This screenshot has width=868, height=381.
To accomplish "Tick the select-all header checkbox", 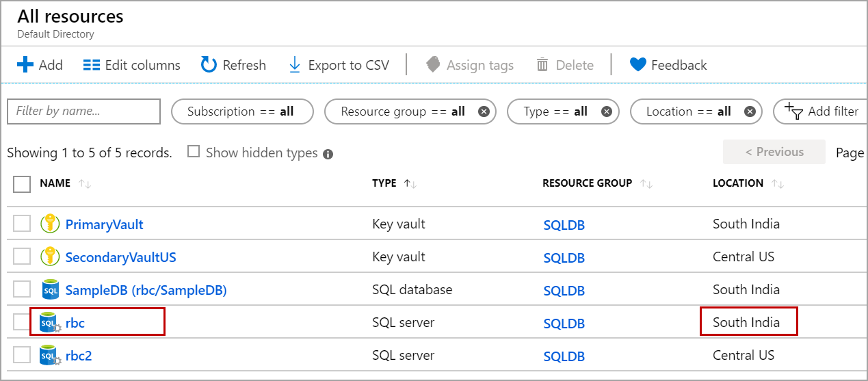I will click(x=22, y=184).
